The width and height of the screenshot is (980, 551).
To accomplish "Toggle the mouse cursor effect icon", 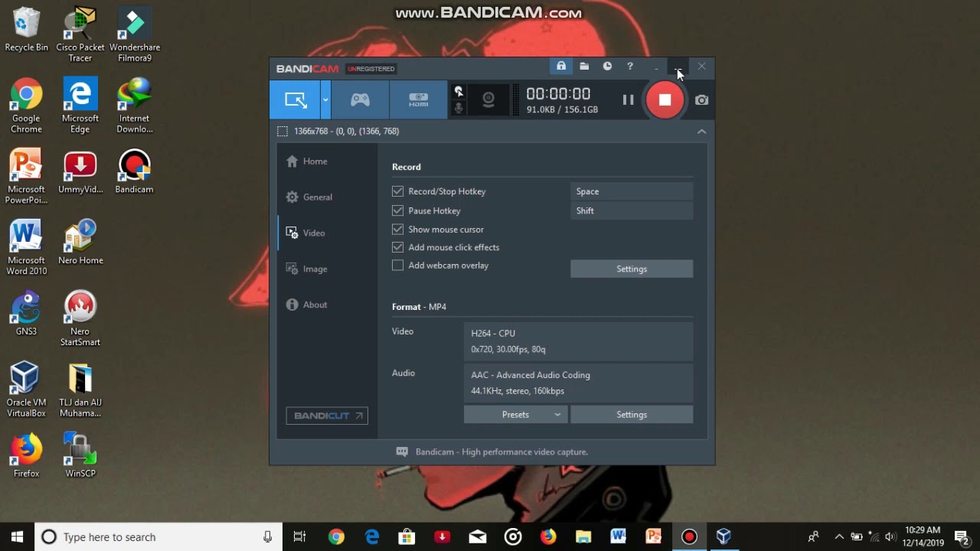I will [x=459, y=91].
